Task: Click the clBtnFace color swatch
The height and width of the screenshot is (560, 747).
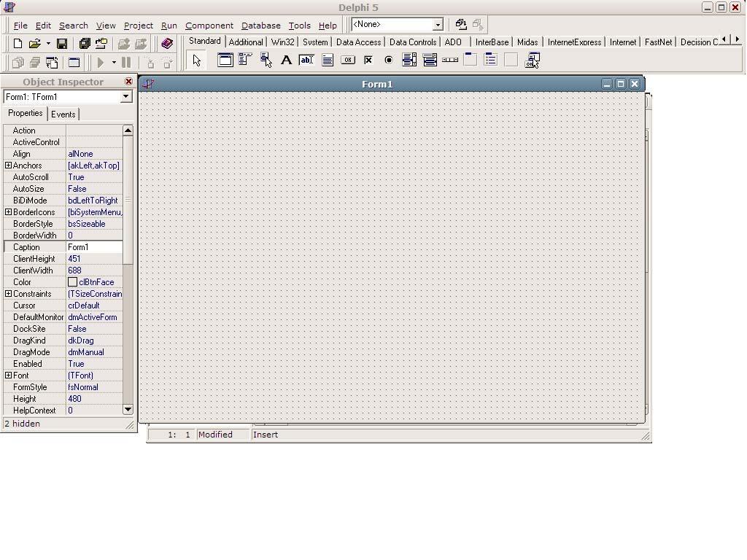Action: coord(72,282)
